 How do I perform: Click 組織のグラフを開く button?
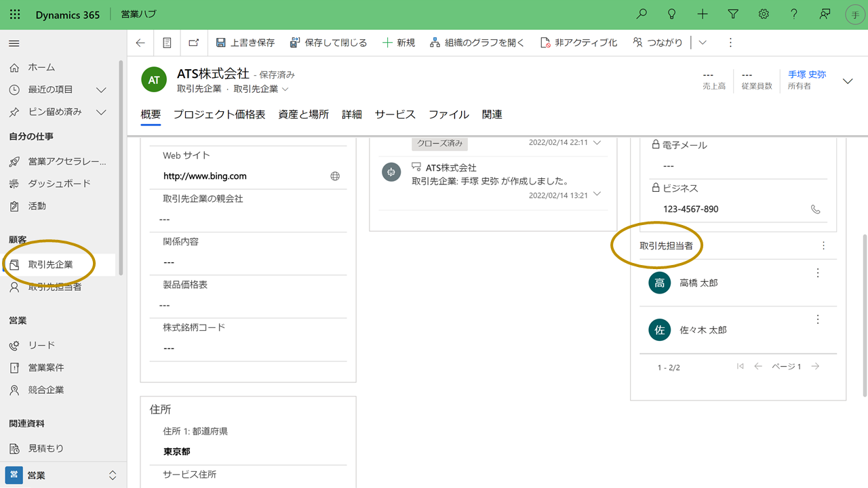pyautogui.click(x=477, y=43)
